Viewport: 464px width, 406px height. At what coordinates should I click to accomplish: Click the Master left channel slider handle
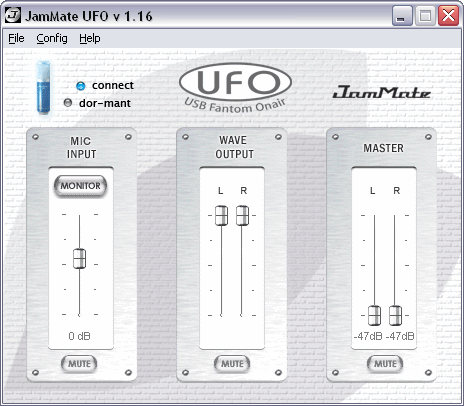pyautogui.click(x=374, y=315)
